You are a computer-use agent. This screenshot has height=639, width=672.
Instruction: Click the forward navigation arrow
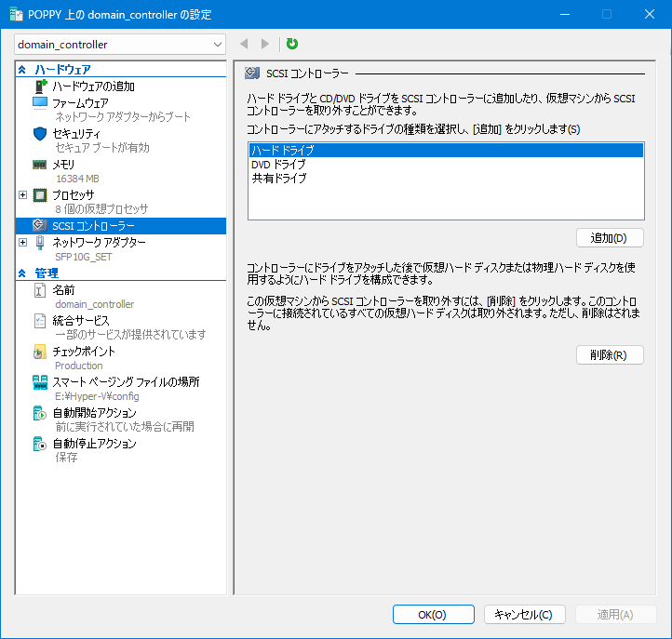click(265, 44)
